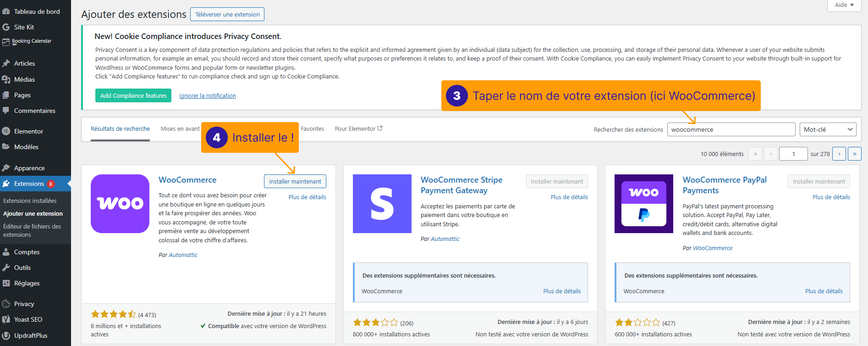The width and height of the screenshot is (868, 346).
Task: Open WooCommerce Stripe Payment Gateway title
Action: pos(461,185)
